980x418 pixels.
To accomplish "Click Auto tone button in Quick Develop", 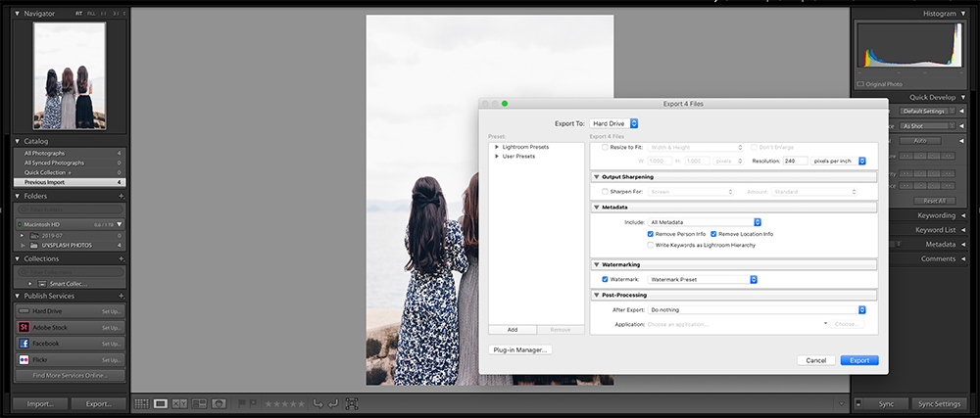I will [x=919, y=141].
